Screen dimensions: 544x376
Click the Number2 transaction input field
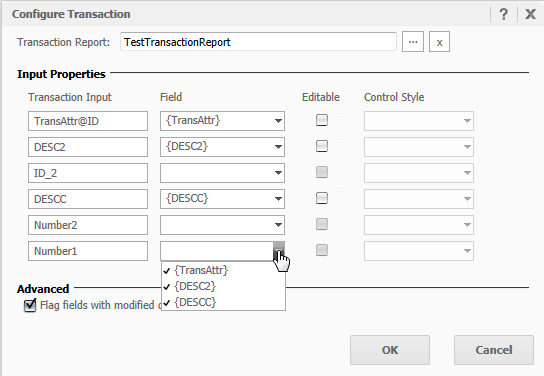(88, 225)
